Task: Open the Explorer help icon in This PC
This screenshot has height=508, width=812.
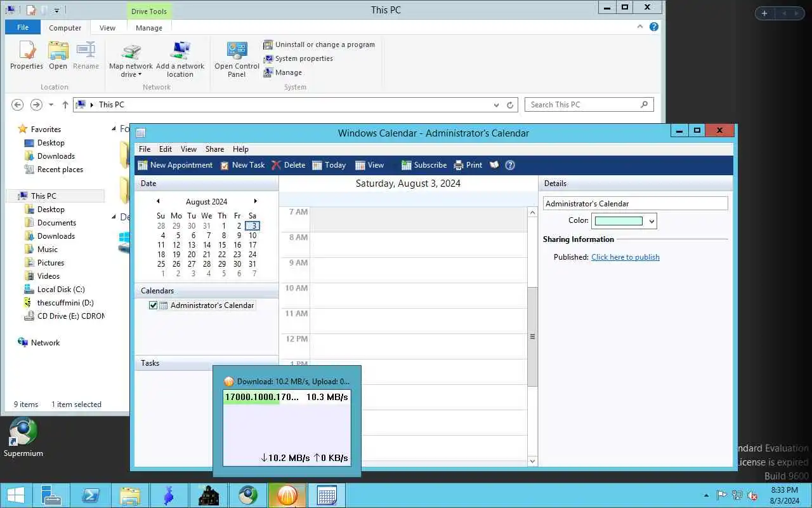Action: coord(654,27)
